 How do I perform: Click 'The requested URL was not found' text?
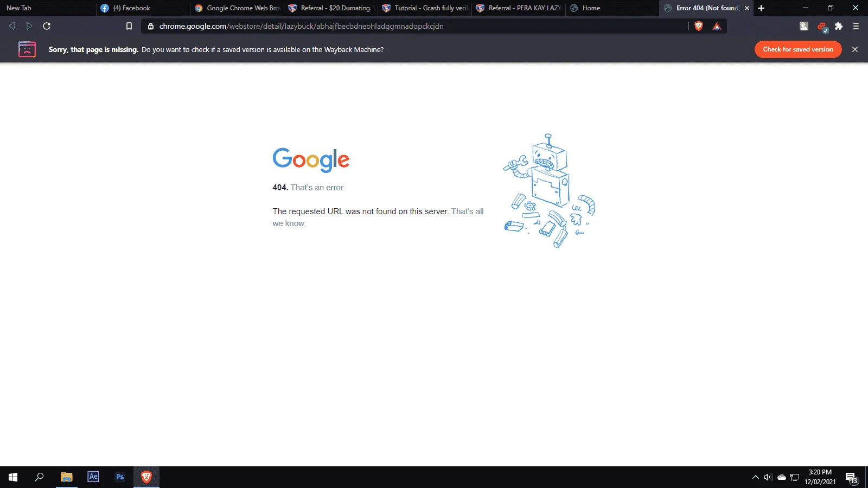(x=360, y=211)
